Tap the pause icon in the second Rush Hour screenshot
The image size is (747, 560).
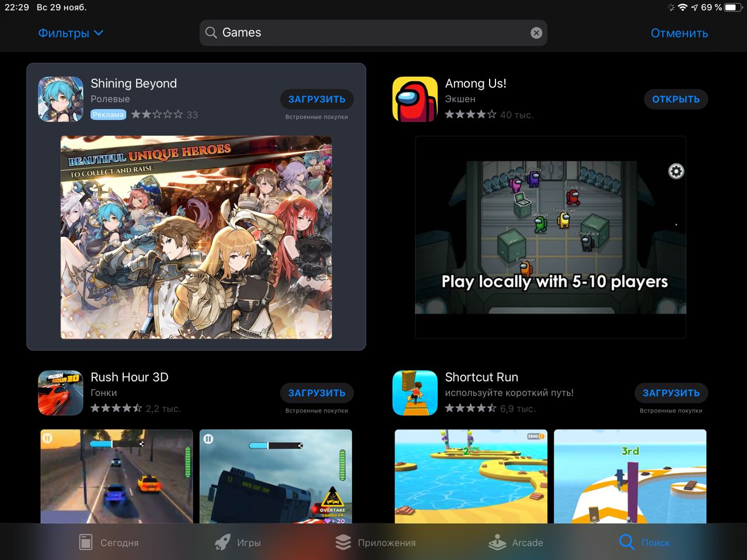(x=208, y=439)
